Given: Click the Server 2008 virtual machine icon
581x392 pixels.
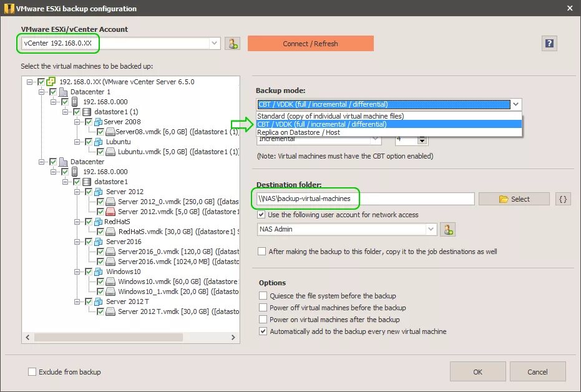Looking at the screenshot, I should pyautogui.click(x=98, y=122).
